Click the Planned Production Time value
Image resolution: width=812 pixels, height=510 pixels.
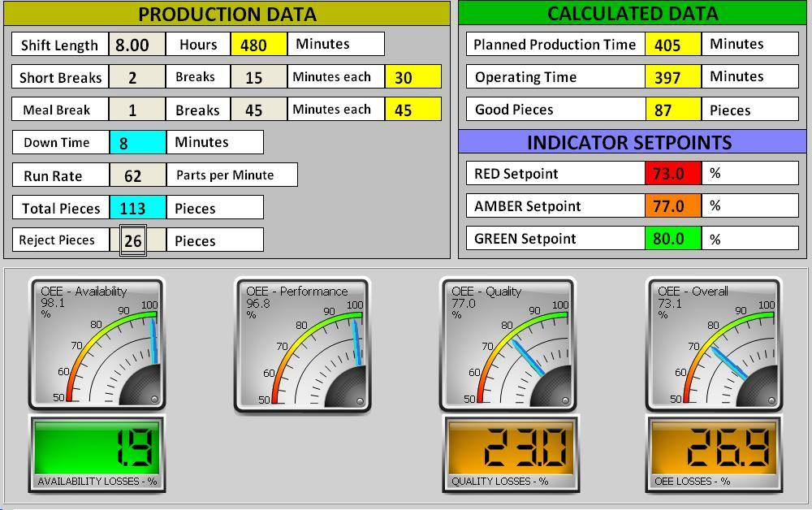[x=673, y=44]
